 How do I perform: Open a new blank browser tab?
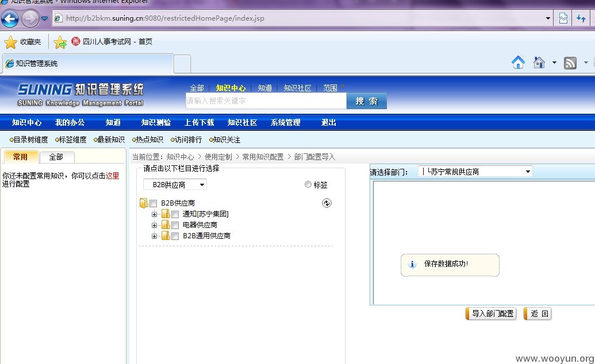pos(182,64)
